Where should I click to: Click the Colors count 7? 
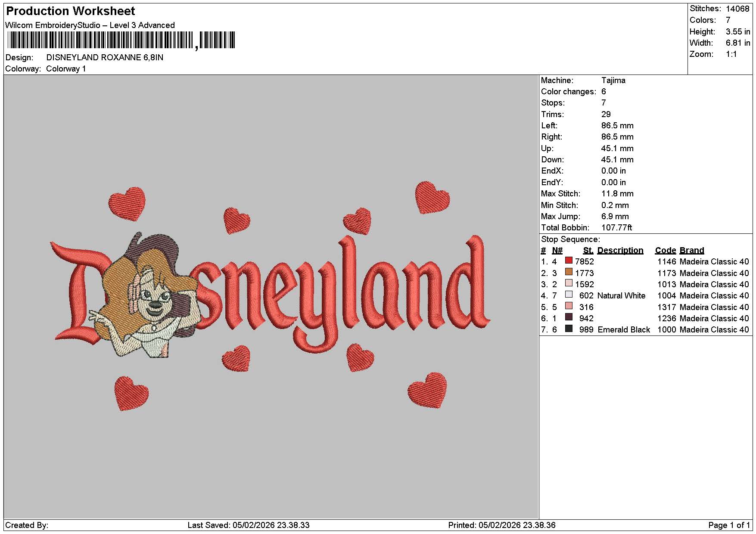728,20
